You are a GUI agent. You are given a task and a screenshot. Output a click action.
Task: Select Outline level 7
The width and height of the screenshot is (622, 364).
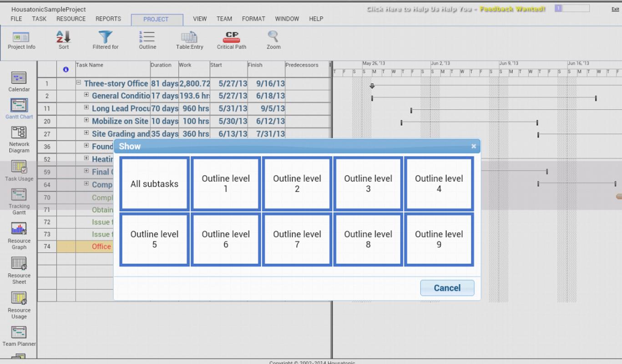click(x=297, y=239)
